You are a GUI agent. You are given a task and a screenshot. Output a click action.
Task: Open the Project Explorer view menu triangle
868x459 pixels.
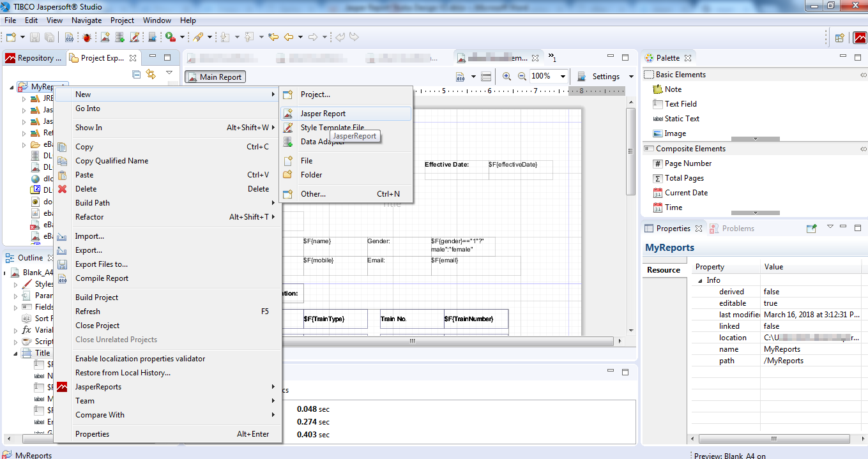coord(169,73)
